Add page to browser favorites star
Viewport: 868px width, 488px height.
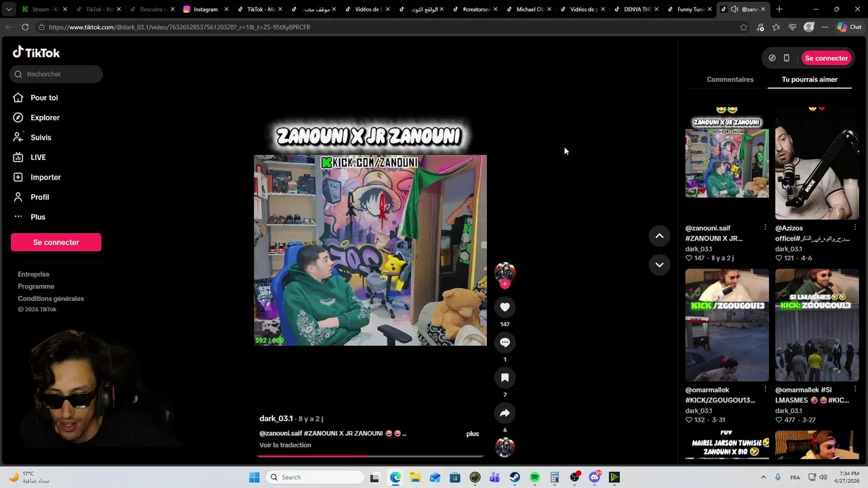click(744, 27)
